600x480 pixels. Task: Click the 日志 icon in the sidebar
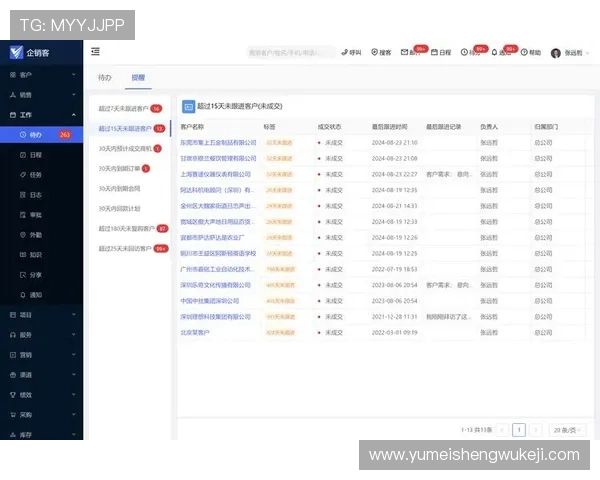[x=23, y=195]
